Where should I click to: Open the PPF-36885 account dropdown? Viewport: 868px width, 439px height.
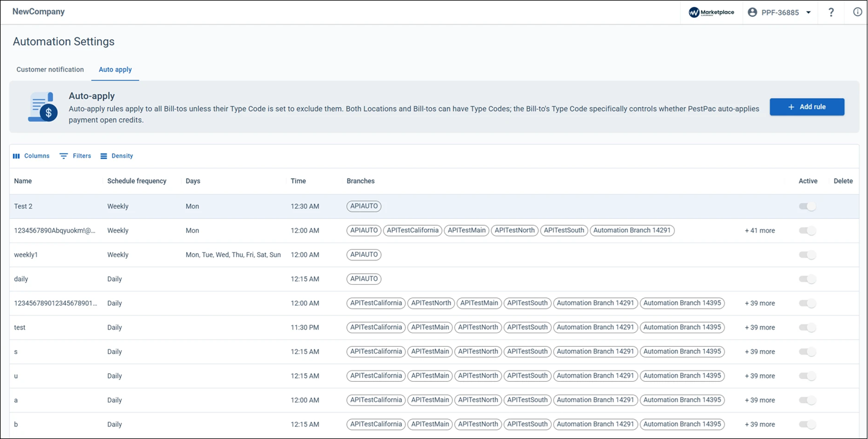(x=780, y=12)
